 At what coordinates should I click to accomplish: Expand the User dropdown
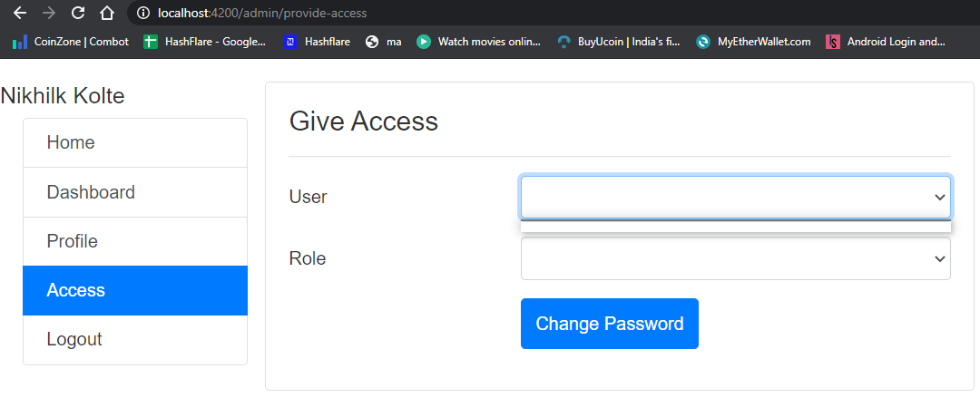click(x=735, y=197)
